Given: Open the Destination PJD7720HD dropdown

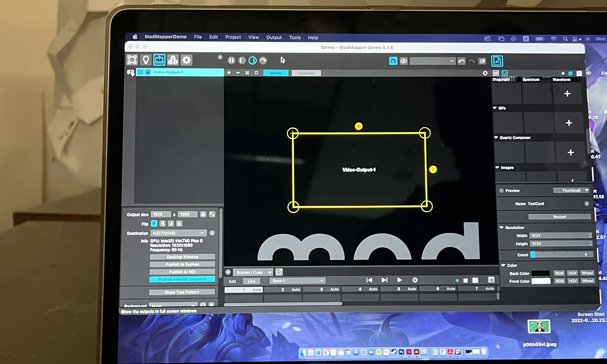Looking at the screenshot, I should coord(178,233).
